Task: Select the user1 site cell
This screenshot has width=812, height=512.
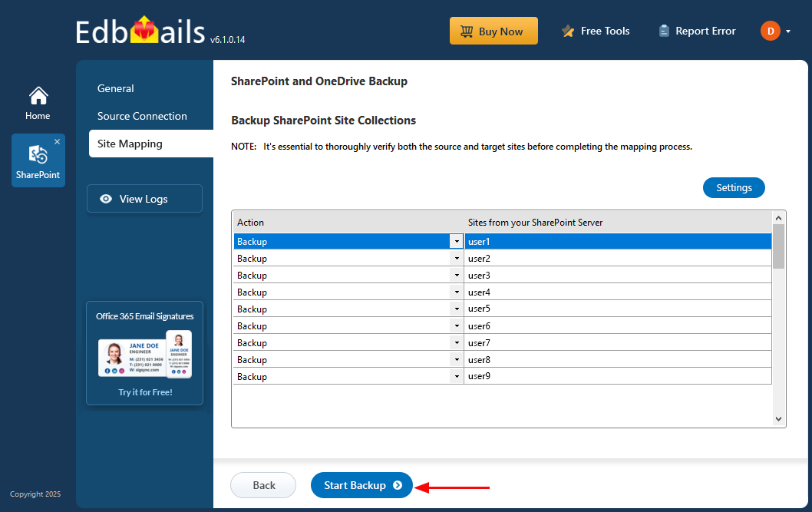Action: coord(618,242)
